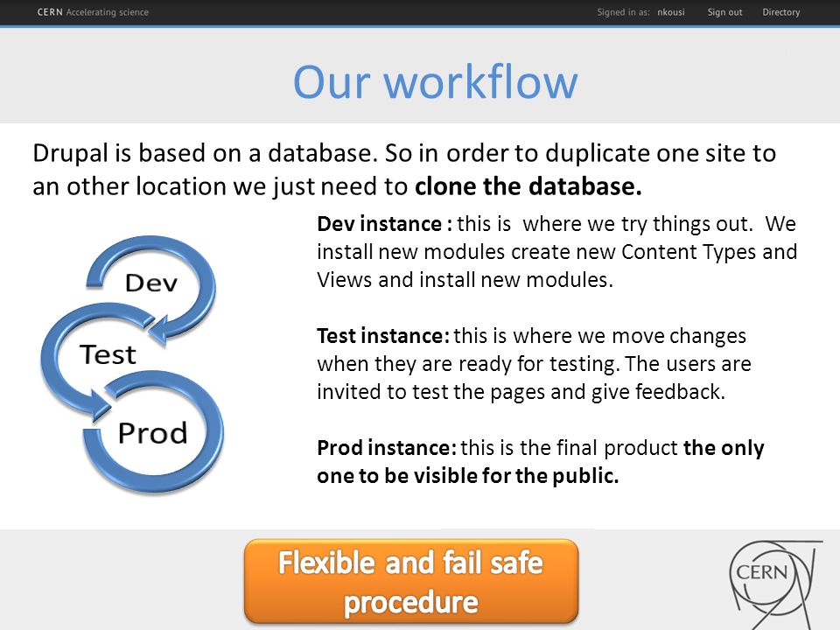
Task: Click the Our workflow heading
Action: coord(435,82)
